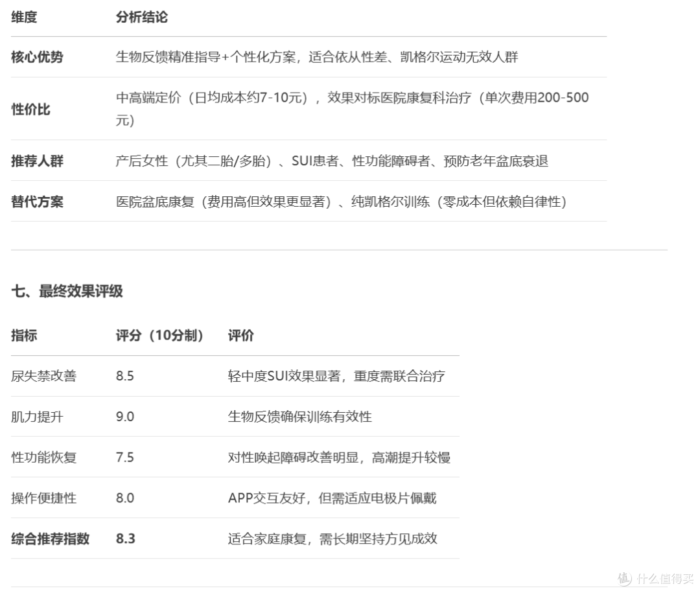Click the text starting 对性唤起障碍改善明显

point(339,458)
